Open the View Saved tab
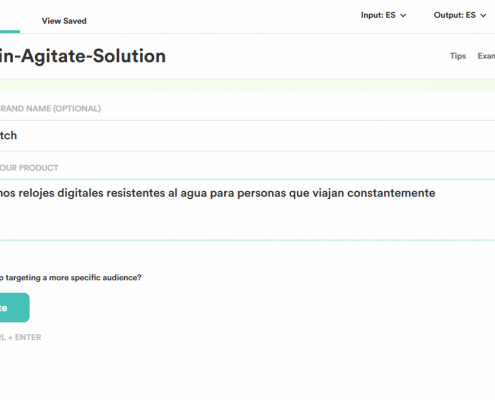Image resolution: width=495 pixels, height=400 pixels. [64, 21]
